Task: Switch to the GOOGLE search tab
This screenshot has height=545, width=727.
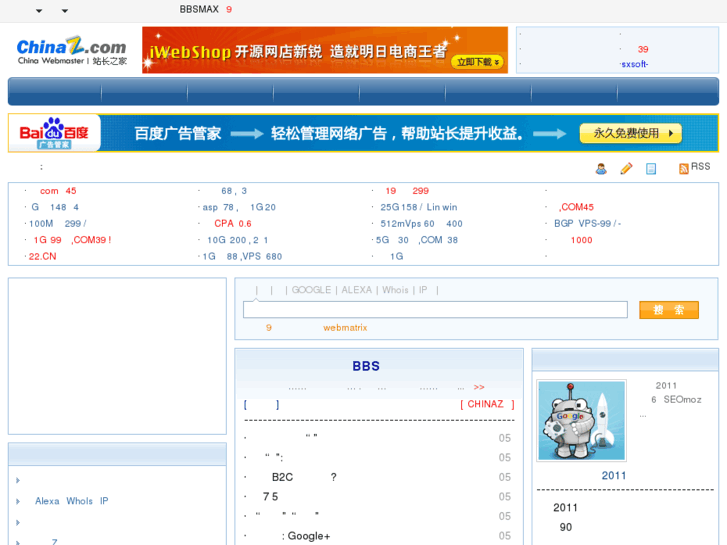Action: point(311,290)
